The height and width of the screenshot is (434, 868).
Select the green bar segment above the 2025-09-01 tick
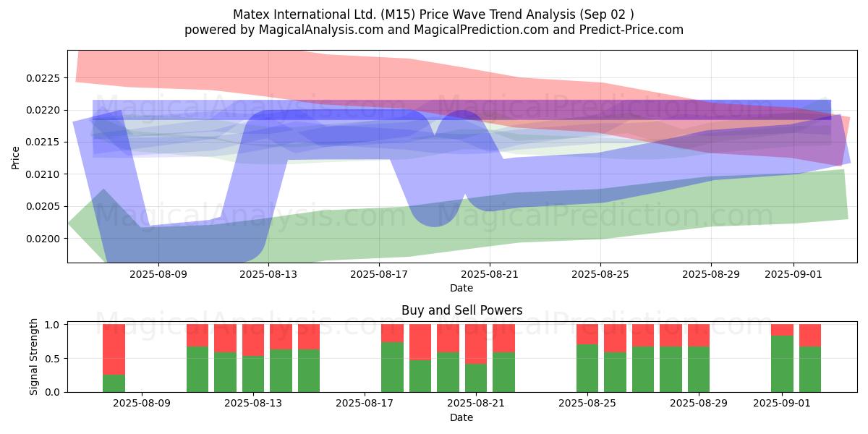782,364
